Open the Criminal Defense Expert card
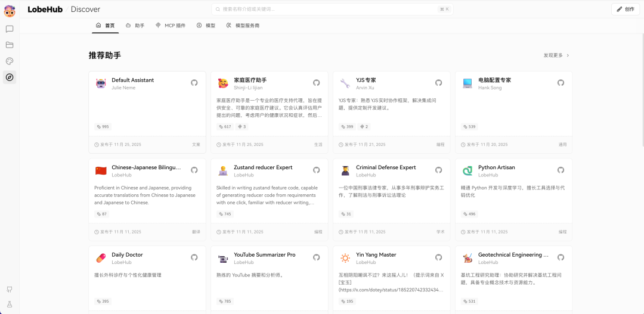Screen dimensions: 644x314 [391, 191]
